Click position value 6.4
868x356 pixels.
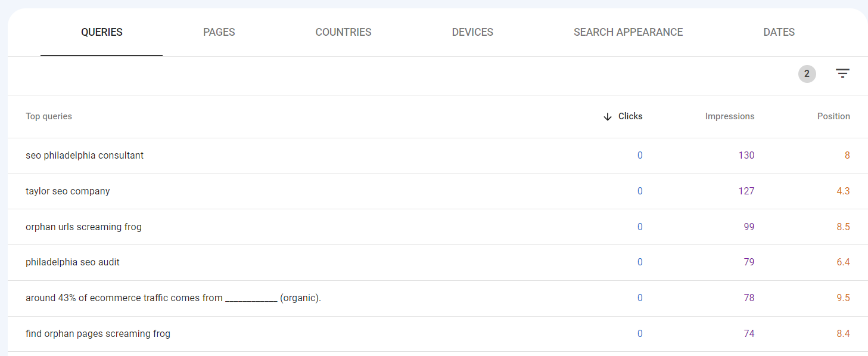pyautogui.click(x=843, y=262)
